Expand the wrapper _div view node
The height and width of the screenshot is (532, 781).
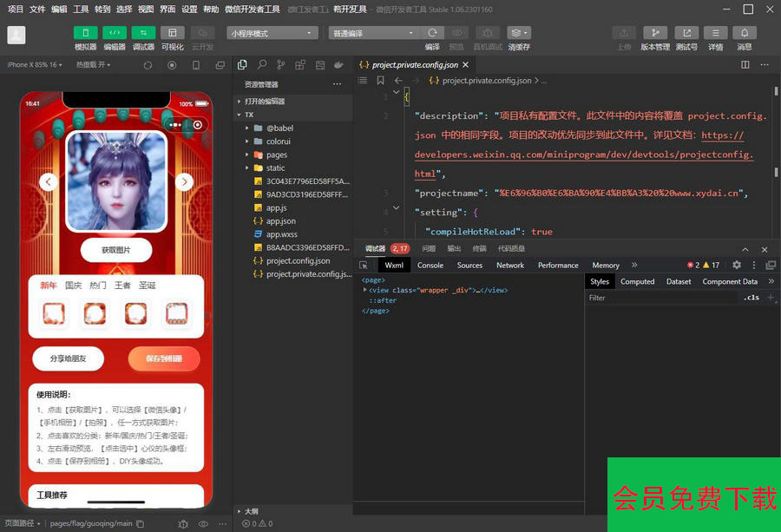[x=365, y=290]
